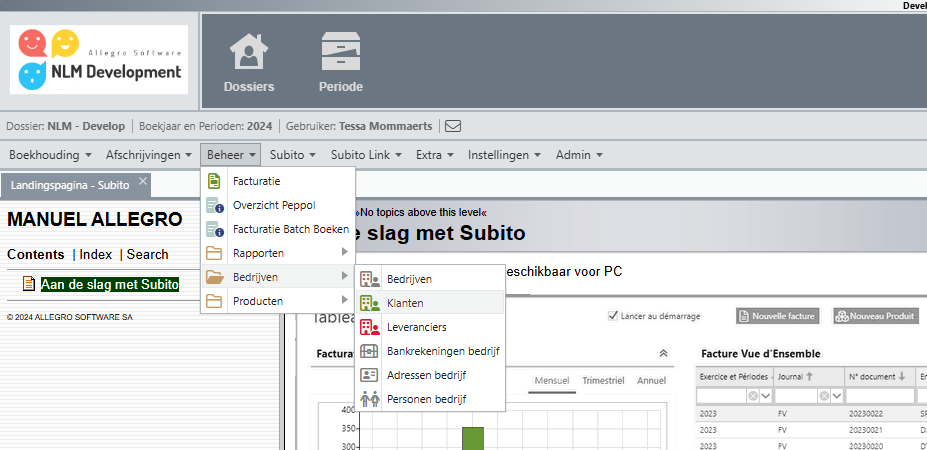927x450 pixels.
Task: Click the Facturatie document icon
Action: click(x=214, y=181)
